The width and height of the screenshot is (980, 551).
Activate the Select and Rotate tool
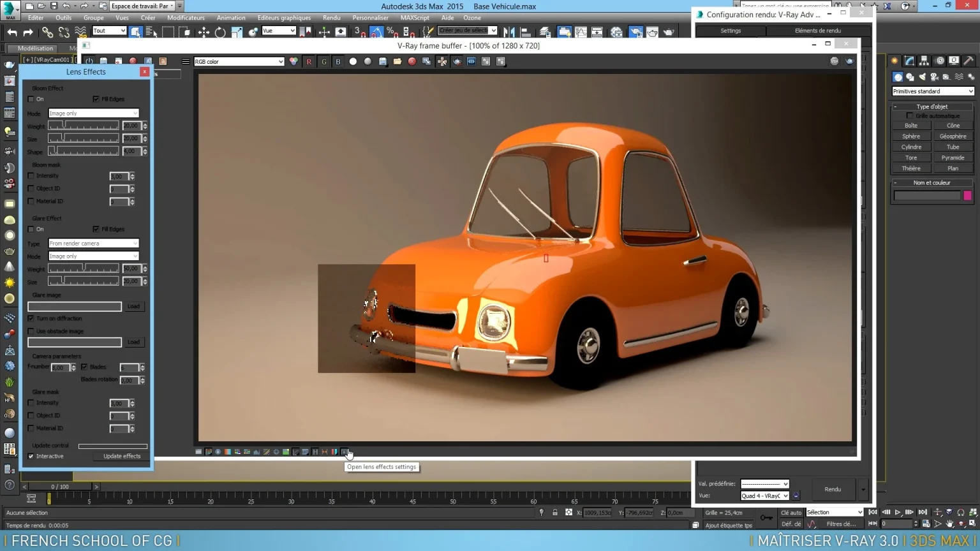pyautogui.click(x=220, y=32)
